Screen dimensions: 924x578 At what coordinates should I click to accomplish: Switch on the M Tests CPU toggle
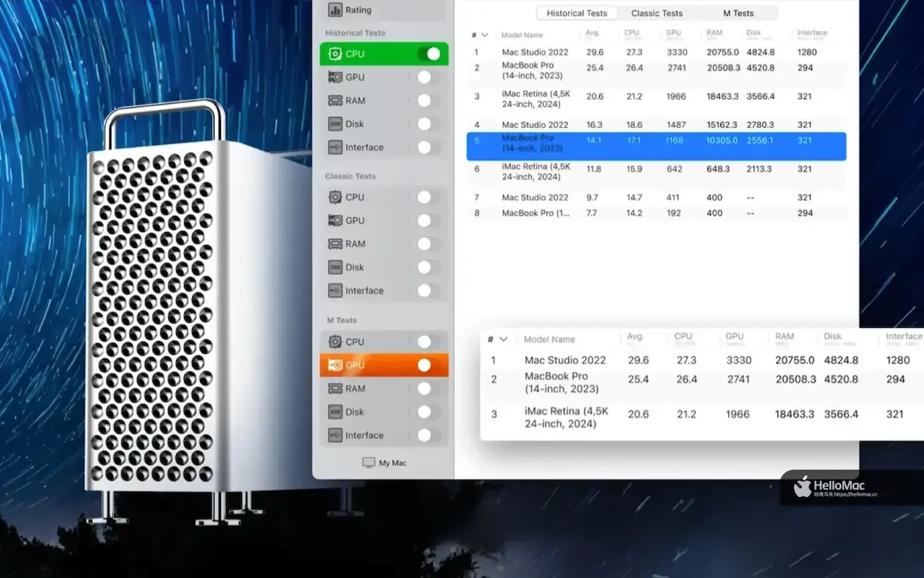point(429,342)
